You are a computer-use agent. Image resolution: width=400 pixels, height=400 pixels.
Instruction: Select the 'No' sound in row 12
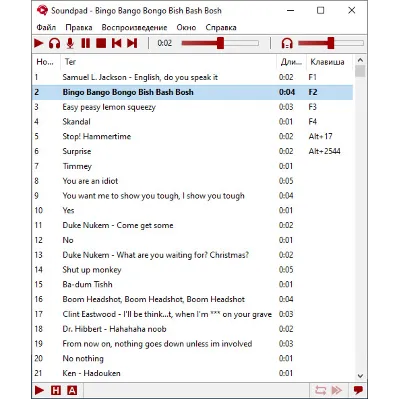click(193, 240)
